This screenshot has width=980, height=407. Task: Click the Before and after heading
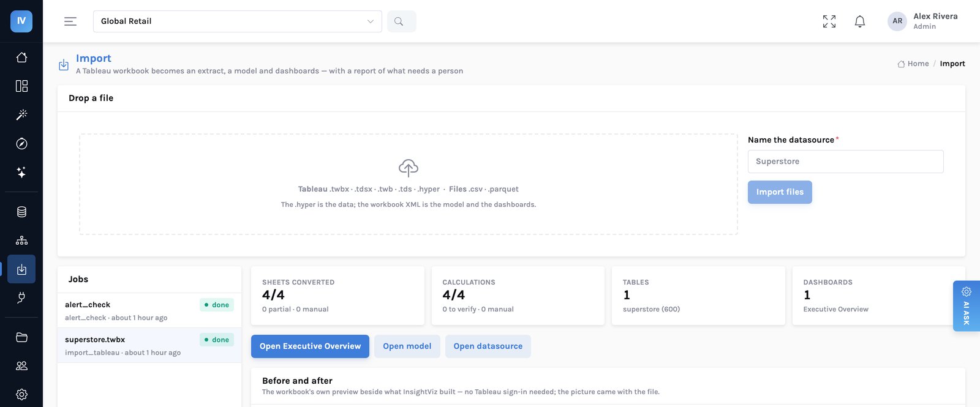[x=297, y=381]
